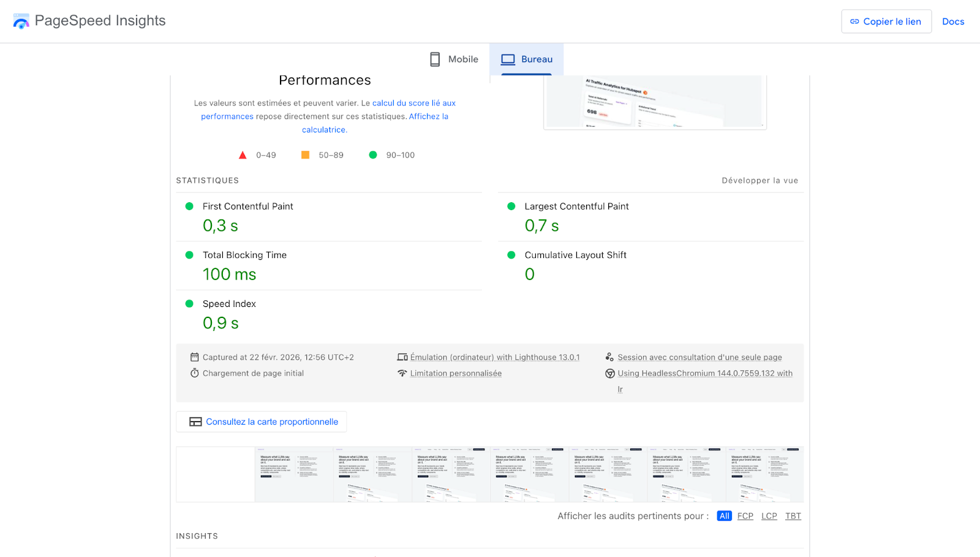The image size is (980, 557).
Task: Select the first filmstrip thumbnail
Action: (216, 474)
